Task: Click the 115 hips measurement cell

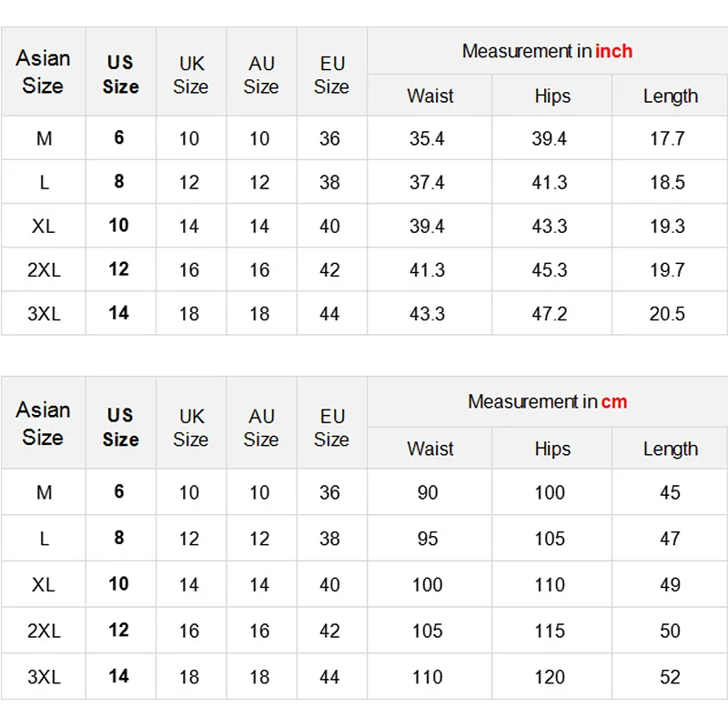Action: click(x=550, y=631)
